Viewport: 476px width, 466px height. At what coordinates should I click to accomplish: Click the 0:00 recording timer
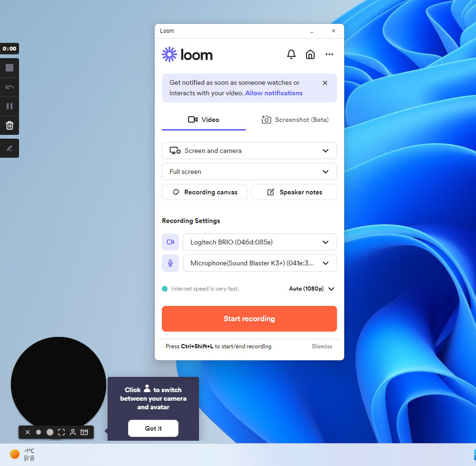point(10,49)
